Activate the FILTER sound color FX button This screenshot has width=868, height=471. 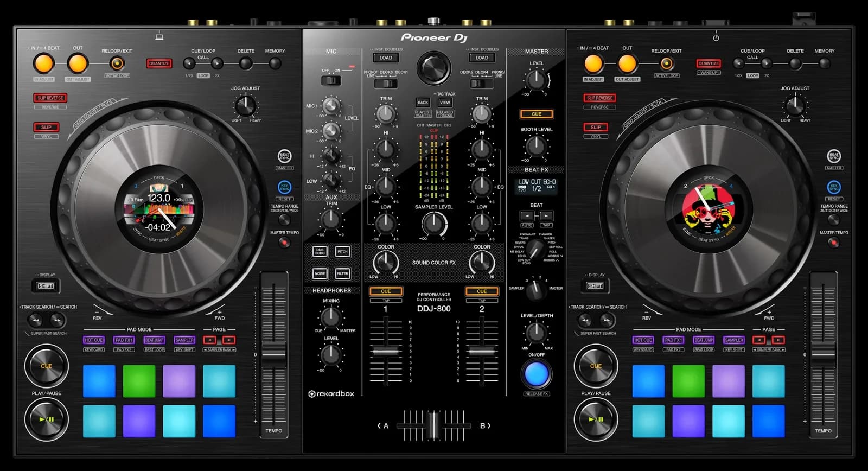pos(342,273)
